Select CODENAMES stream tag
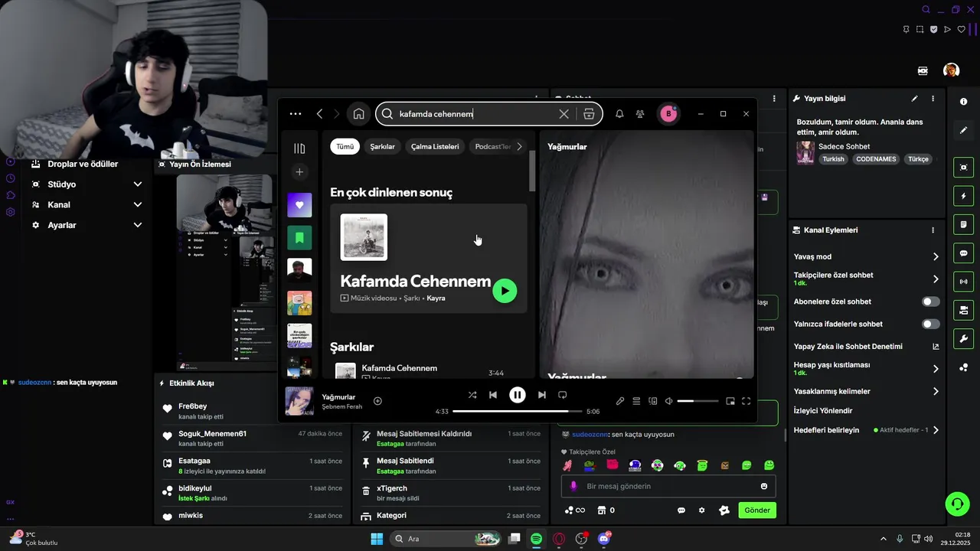The image size is (980, 551). [876, 159]
